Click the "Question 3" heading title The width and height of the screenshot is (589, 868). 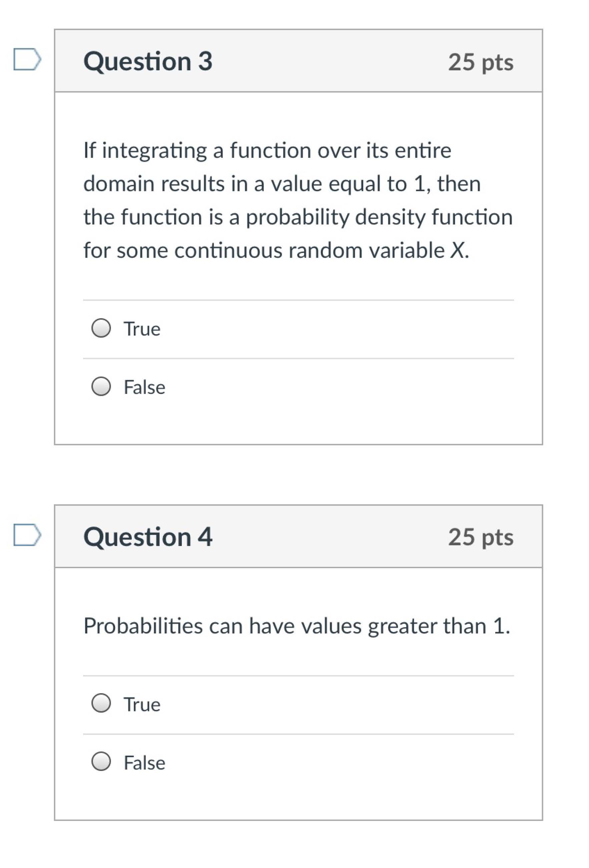click(148, 61)
